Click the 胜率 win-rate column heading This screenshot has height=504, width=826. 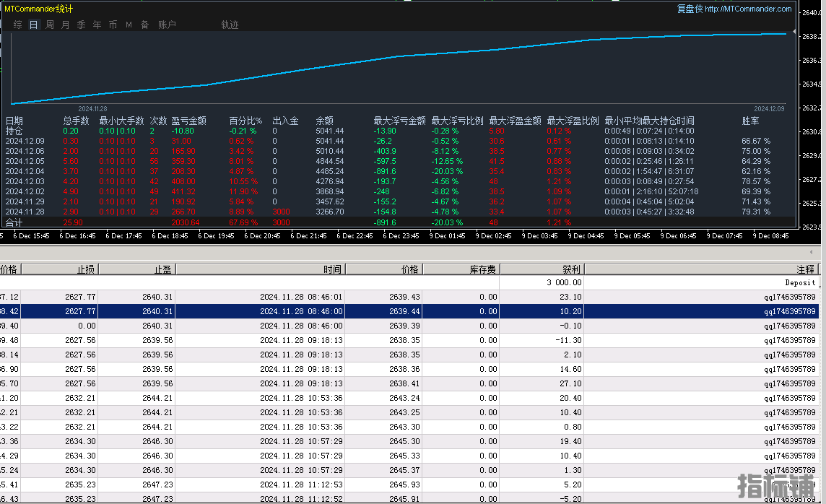(x=750, y=121)
